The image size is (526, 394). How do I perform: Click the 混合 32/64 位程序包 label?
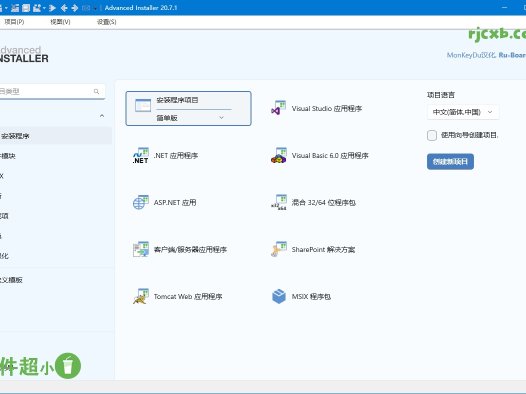click(323, 203)
